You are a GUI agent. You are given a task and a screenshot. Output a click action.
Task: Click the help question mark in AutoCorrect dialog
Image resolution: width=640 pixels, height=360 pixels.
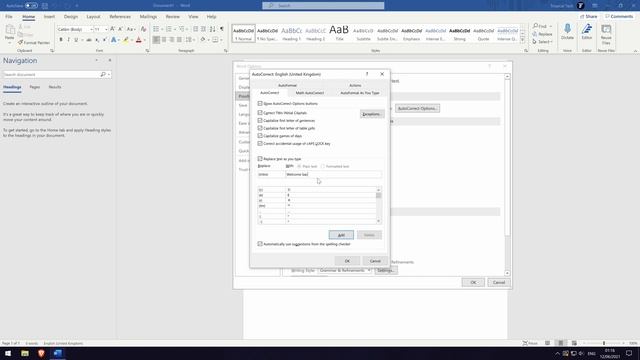click(x=367, y=74)
